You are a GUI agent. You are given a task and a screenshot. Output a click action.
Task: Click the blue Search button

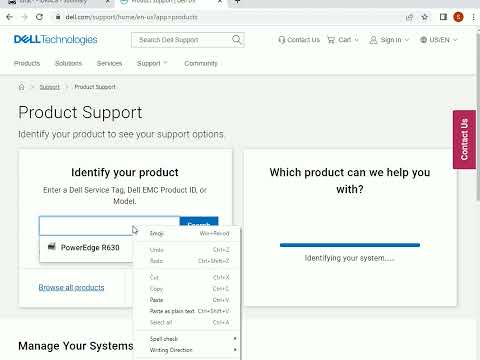click(x=199, y=221)
